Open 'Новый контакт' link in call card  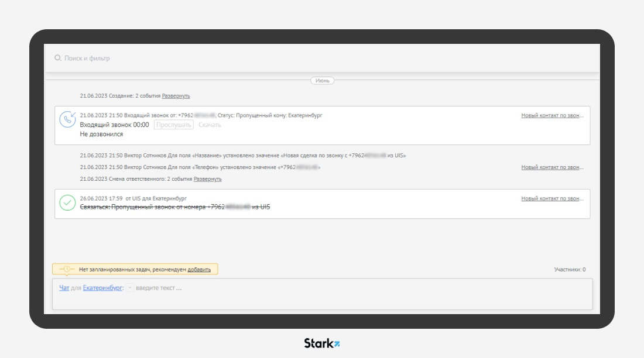point(552,115)
